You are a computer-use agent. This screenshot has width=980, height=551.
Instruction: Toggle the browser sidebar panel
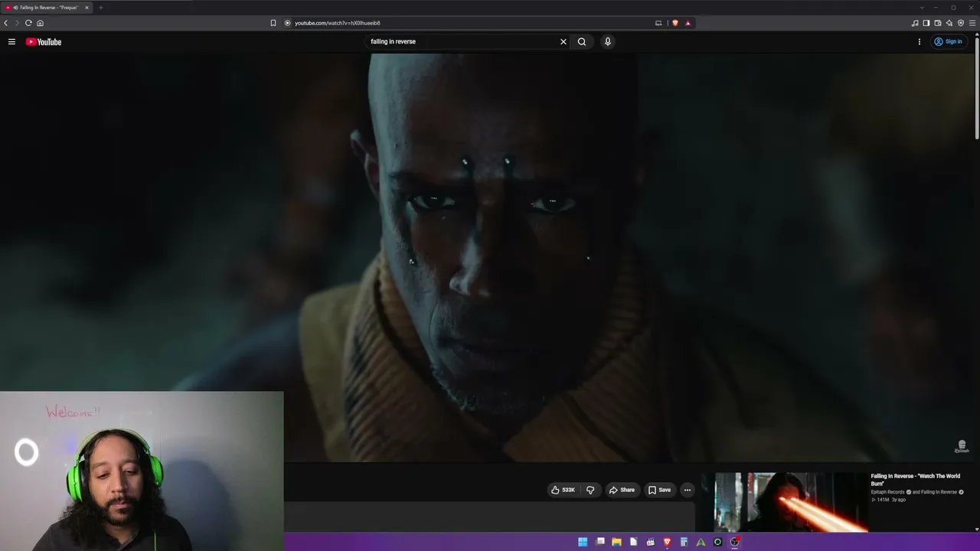(926, 23)
